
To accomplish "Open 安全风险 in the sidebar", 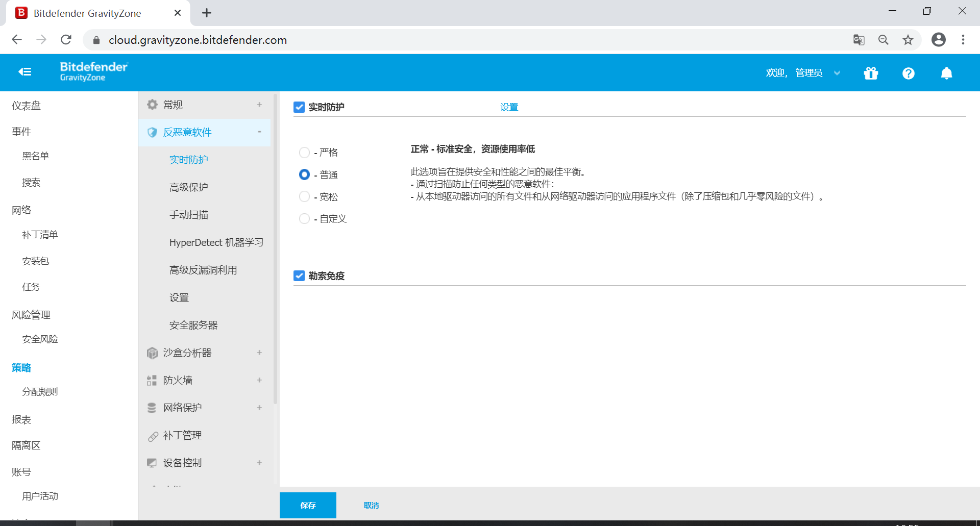I will pyautogui.click(x=40, y=339).
